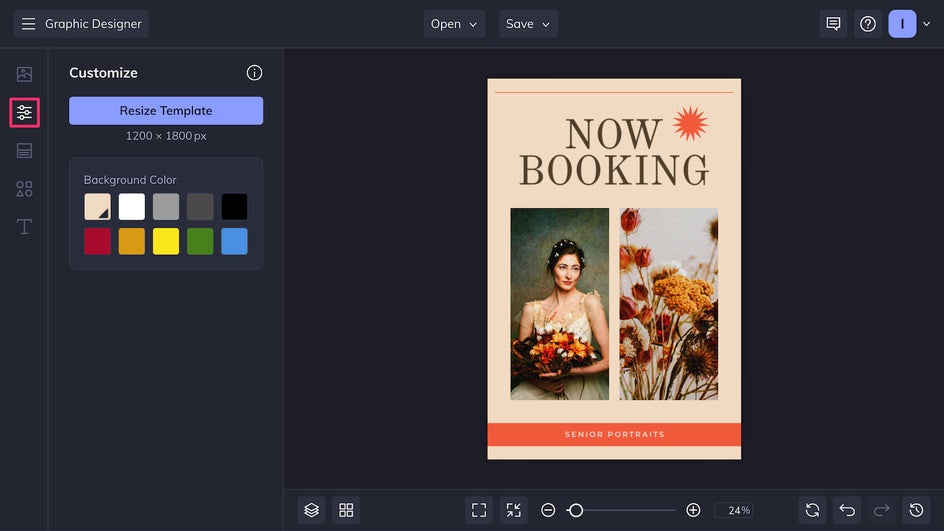
Task: Select the blue background color swatch
Action: coord(234,241)
